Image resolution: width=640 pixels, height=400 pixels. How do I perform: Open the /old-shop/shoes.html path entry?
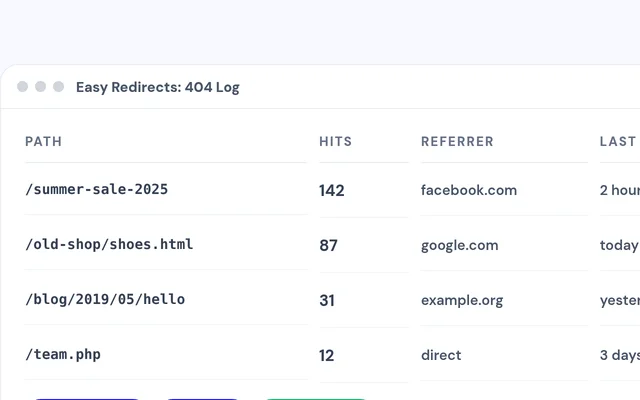[109, 244]
